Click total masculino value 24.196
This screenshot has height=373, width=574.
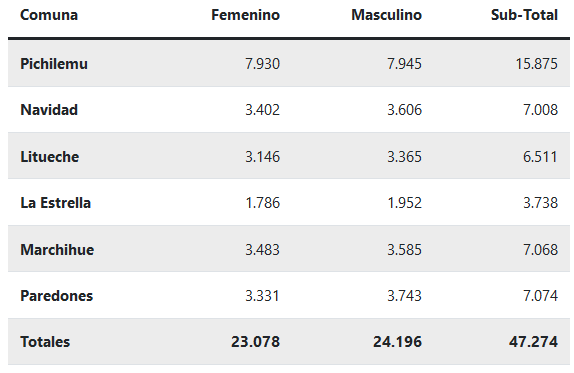pos(398,342)
